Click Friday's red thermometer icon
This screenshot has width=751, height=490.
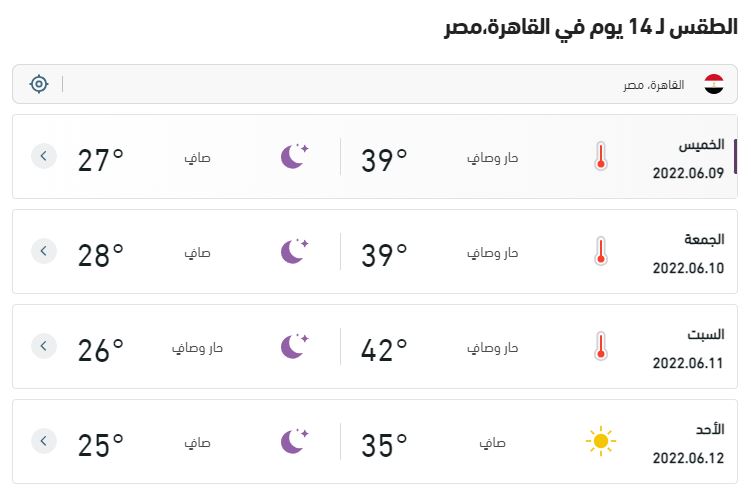click(x=601, y=251)
